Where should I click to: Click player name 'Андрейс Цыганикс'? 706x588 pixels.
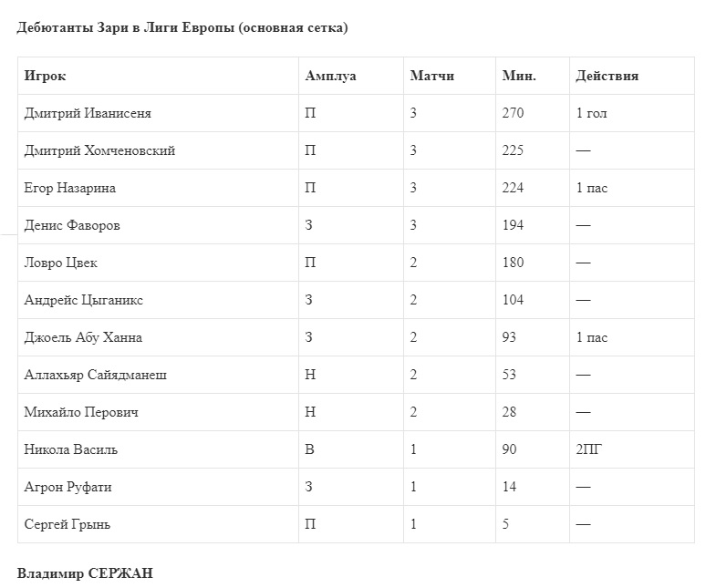click(x=84, y=300)
